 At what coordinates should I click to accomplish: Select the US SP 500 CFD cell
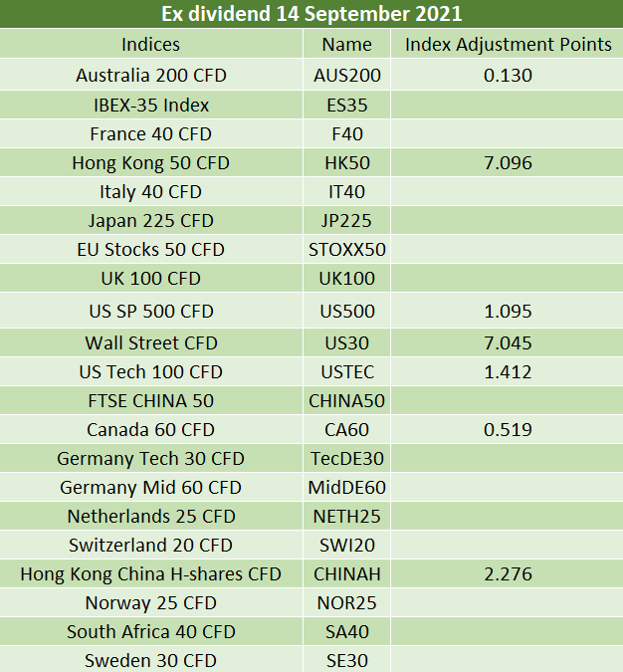coord(151,312)
